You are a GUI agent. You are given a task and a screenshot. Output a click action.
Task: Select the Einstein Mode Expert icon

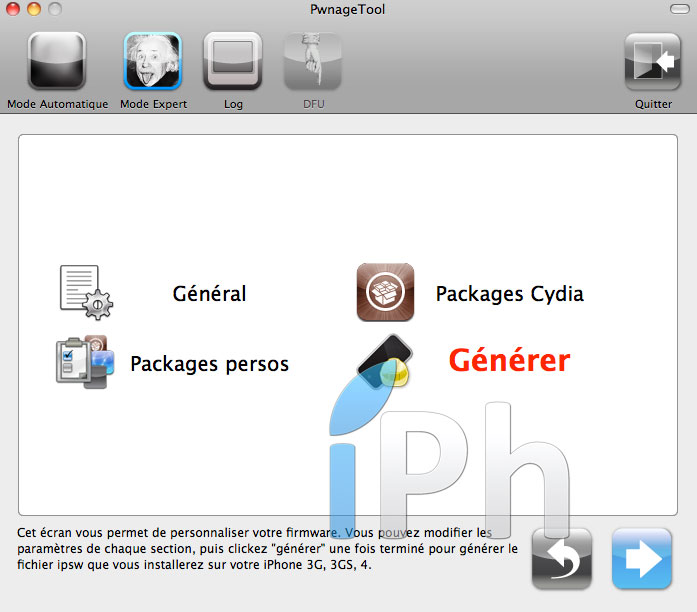(x=153, y=62)
